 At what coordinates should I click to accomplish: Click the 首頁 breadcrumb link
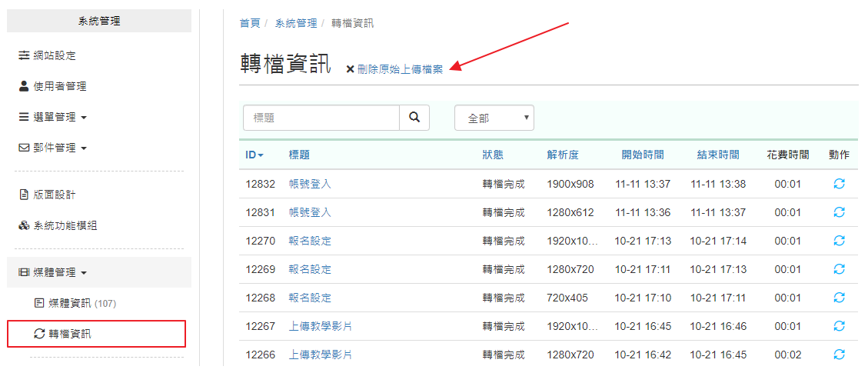(x=250, y=23)
